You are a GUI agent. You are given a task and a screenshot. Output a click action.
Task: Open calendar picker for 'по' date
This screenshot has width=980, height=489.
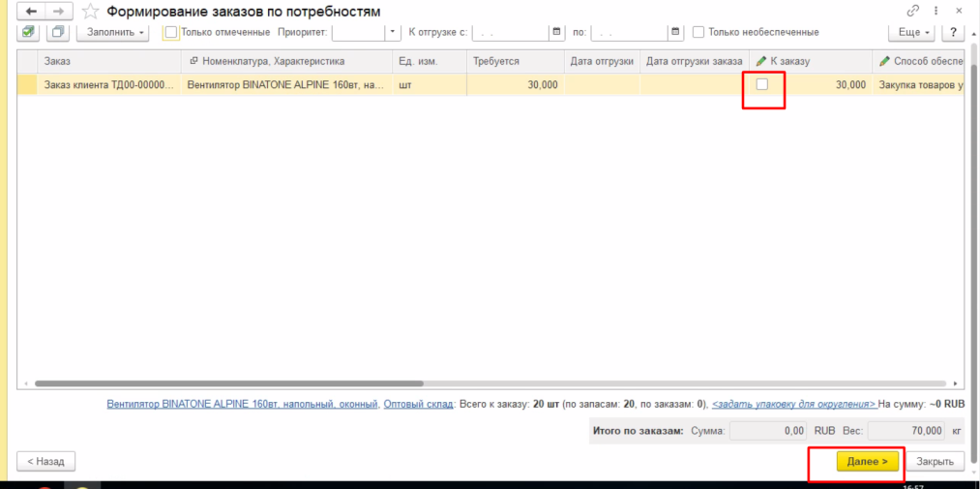pyautogui.click(x=675, y=32)
